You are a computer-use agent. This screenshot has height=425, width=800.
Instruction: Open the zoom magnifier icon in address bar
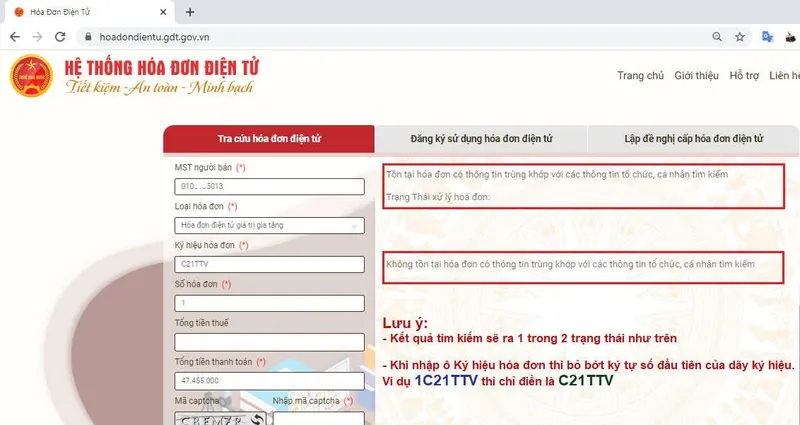[x=717, y=37]
